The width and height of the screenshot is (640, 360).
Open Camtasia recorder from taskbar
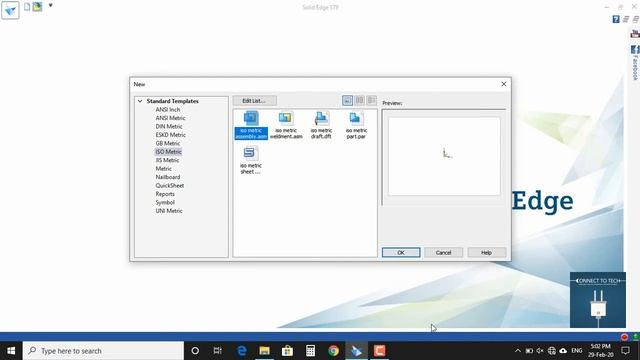[380, 351]
